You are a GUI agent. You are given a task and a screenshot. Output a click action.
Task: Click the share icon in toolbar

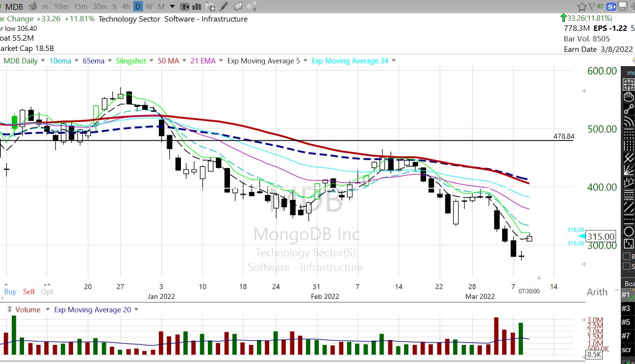pyautogui.click(x=252, y=7)
